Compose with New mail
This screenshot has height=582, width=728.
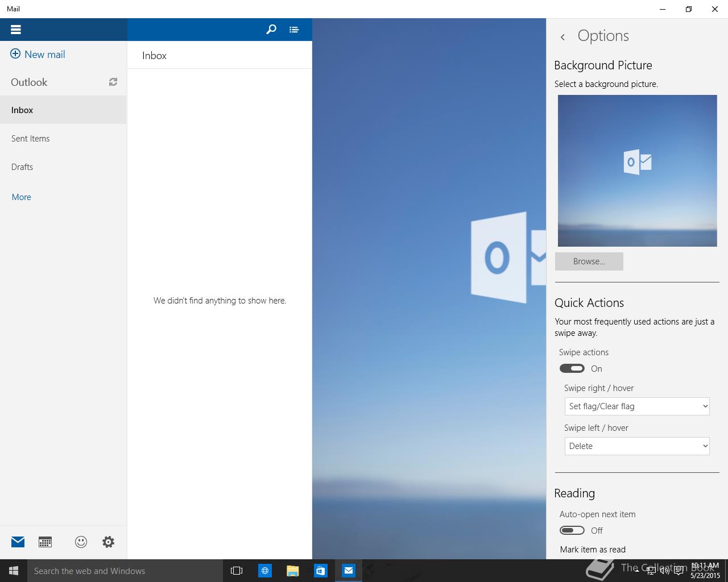point(38,55)
